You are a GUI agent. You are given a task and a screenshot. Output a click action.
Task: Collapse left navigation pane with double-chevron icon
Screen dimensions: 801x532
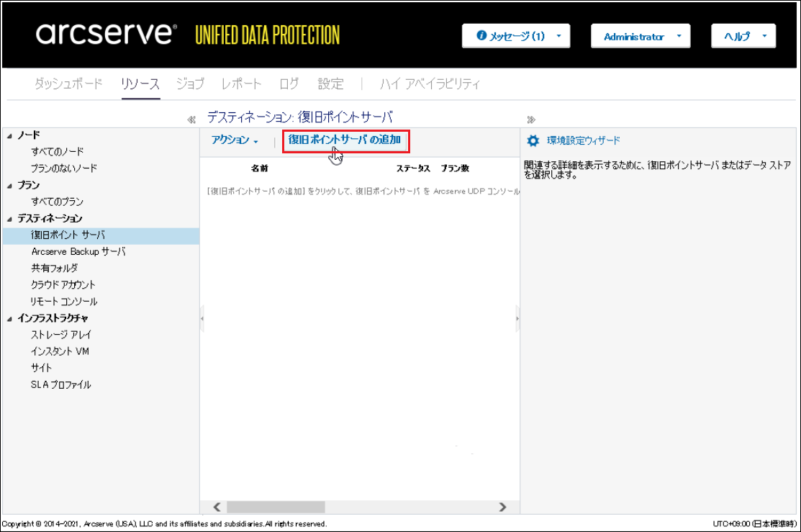191,120
